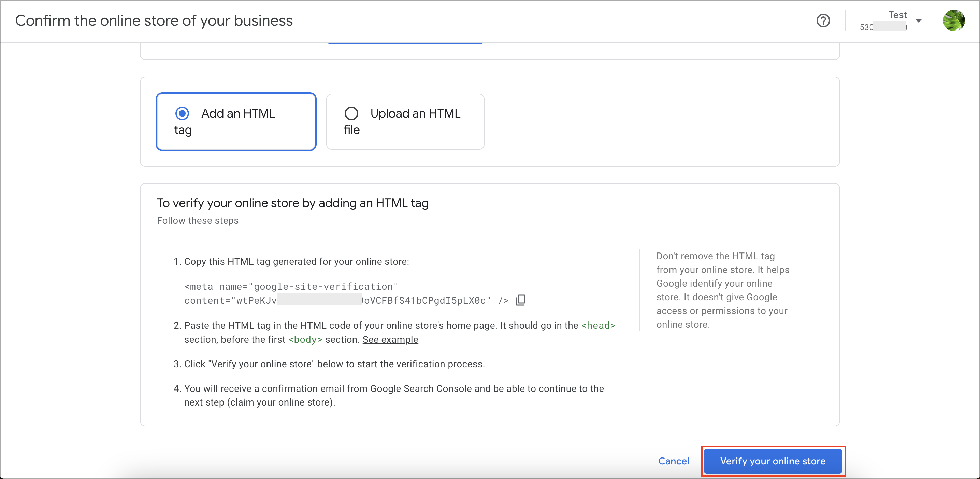Viewport: 980px width, 479px height.
Task: Click the Follow these steps subtitle
Action: click(198, 220)
